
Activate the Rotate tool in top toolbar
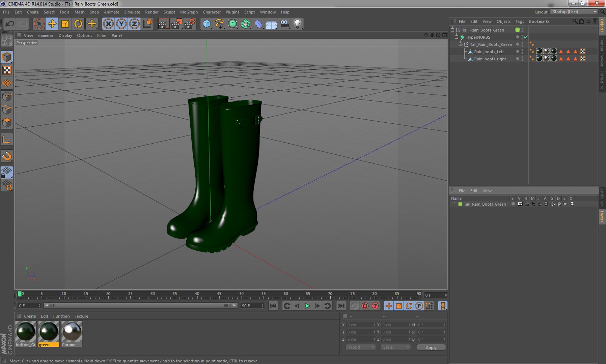(78, 24)
